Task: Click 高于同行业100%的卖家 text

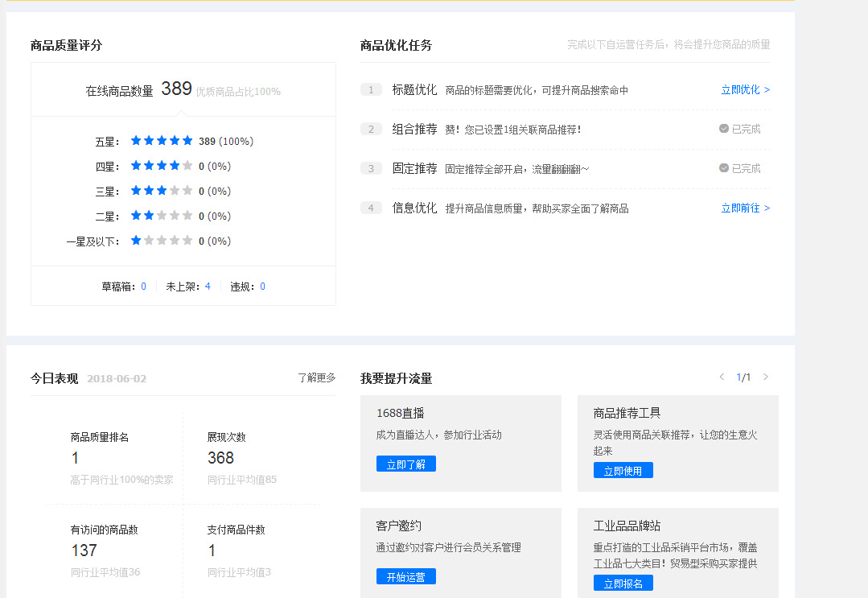Action: 121,480
